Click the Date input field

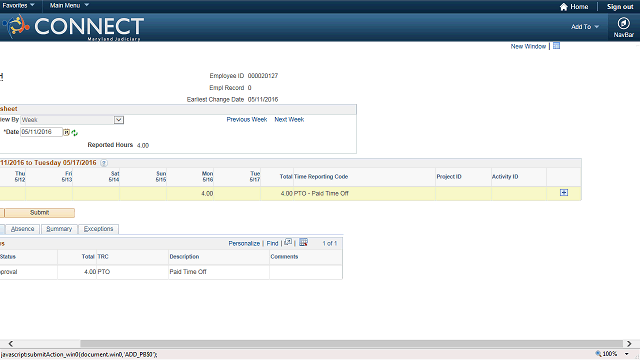[41, 132]
